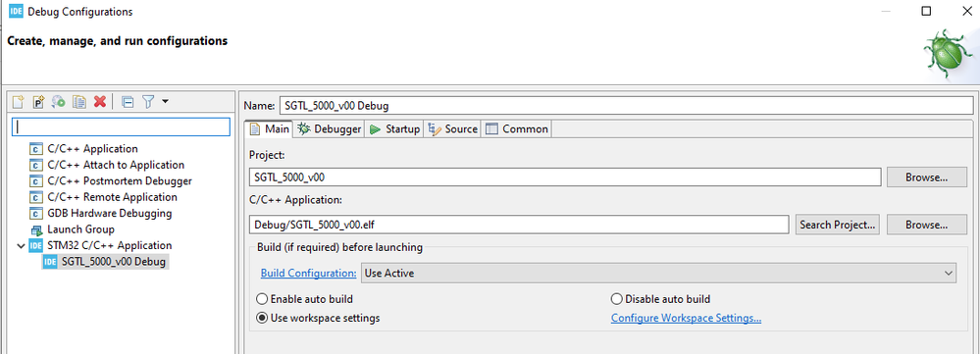Open Build Configuration Use Active dropdown
980x354 pixels.
pyautogui.click(x=659, y=273)
